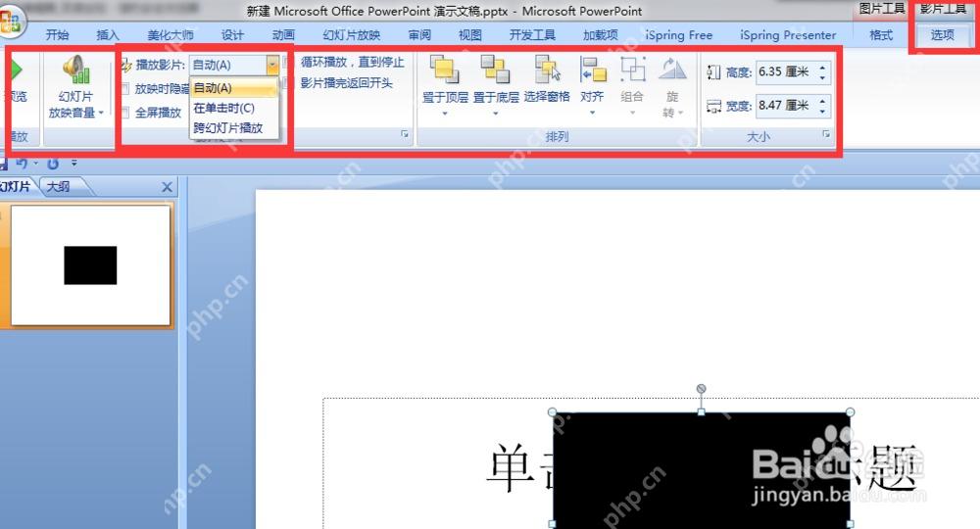Select 自动(A) from the dropdown list
Image resolution: width=980 pixels, height=529 pixels.
(234, 88)
